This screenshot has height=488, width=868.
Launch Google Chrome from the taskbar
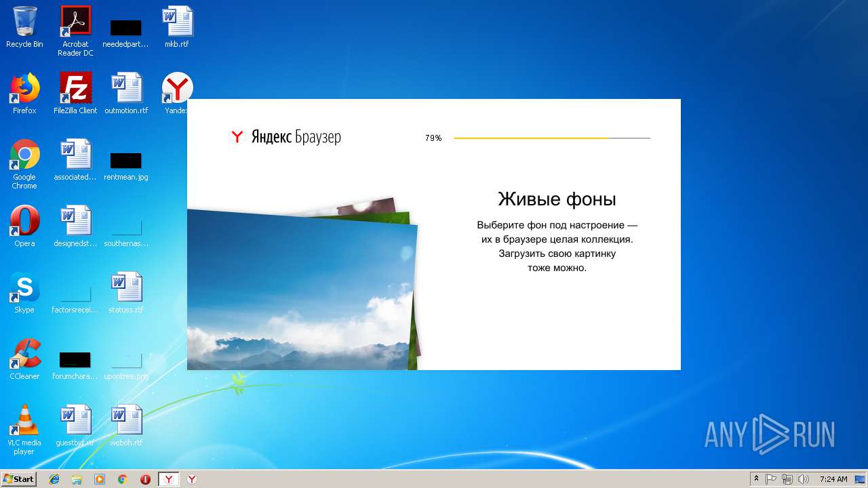(x=123, y=479)
